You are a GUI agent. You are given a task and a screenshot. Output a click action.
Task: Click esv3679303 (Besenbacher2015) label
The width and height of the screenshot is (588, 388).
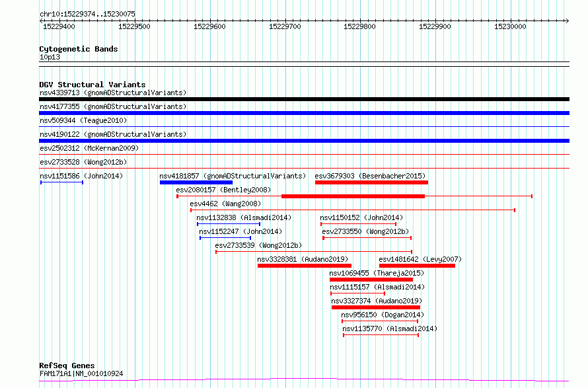tap(370, 176)
